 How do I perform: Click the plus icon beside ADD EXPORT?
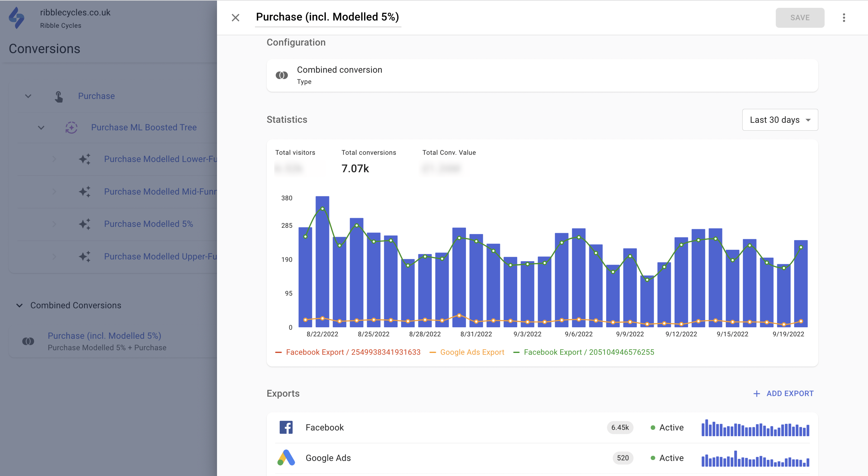point(756,394)
